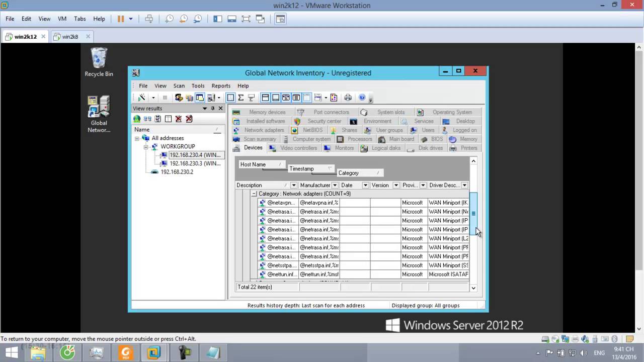Pin the View results panel
This screenshot has height=362, width=644.
coord(213,108)
